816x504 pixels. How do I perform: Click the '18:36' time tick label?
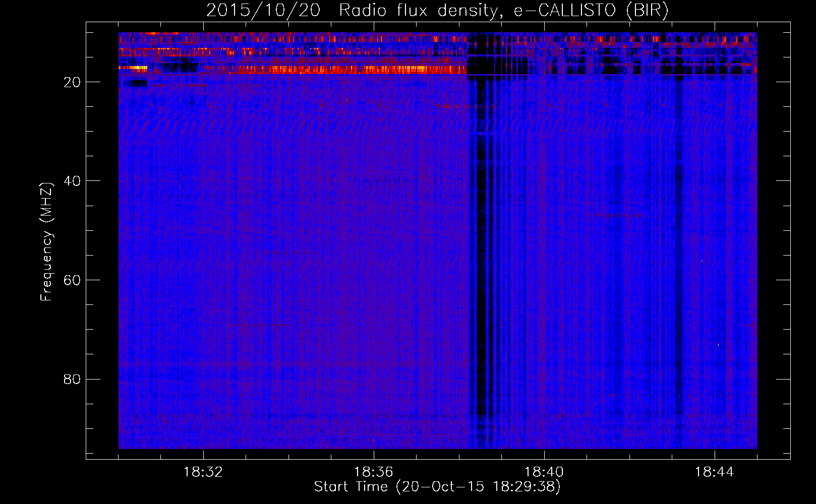pos(374,472)
